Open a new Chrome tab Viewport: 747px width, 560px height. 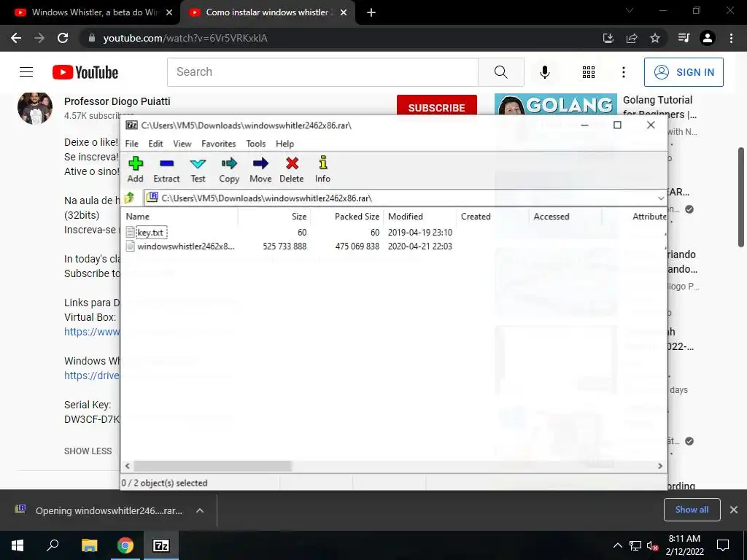click(x=371, y=12)
